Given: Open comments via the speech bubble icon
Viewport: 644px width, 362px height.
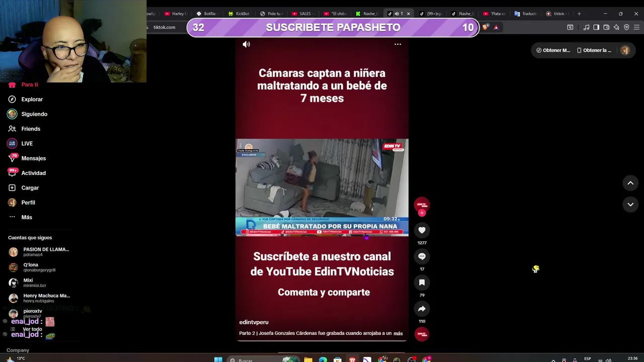Looking at the screenshot, I should (422, 256).
